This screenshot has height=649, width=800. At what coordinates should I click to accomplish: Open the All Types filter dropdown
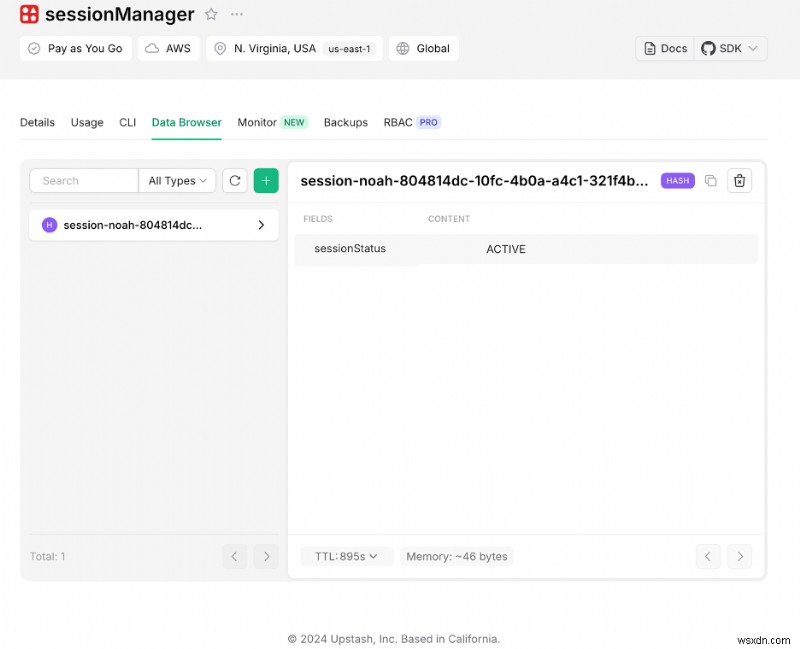click(177, 181)
